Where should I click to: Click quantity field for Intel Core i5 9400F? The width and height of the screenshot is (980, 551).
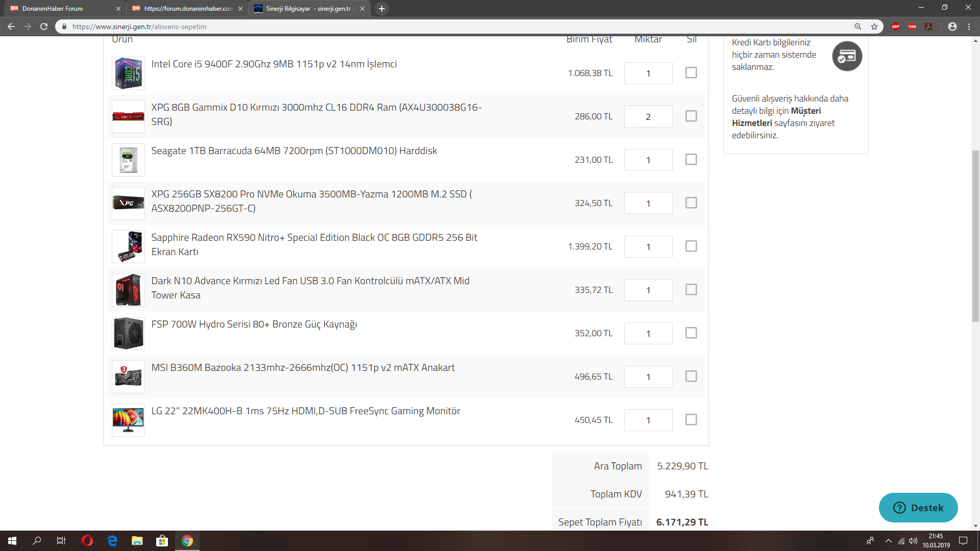648,73
